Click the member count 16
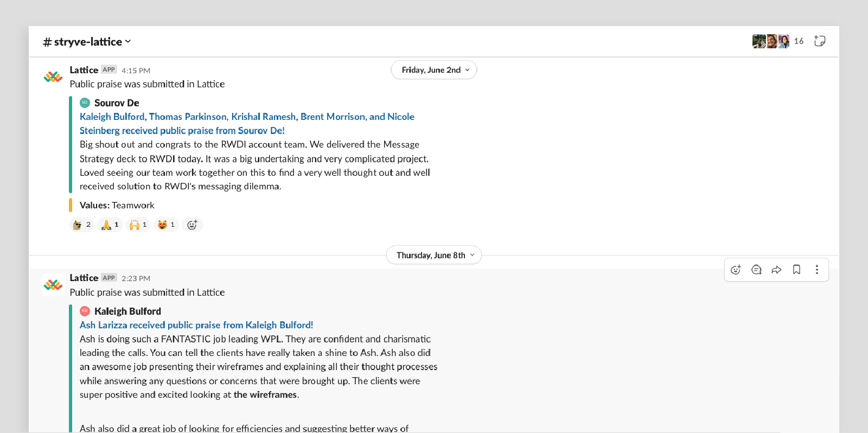 799,41
